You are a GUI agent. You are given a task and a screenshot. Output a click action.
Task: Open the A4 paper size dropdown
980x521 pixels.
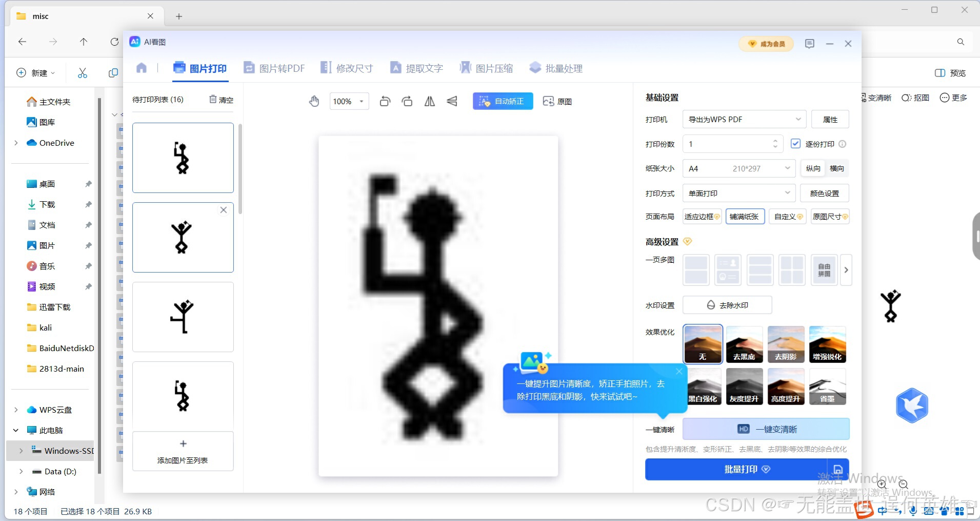pyautogui.click(x=738, y=168)
